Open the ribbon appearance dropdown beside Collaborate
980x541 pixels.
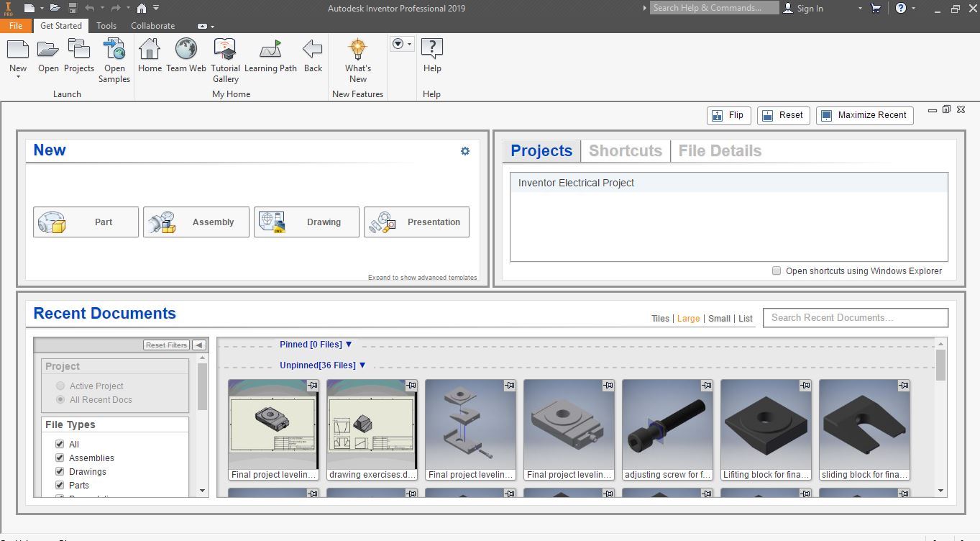click(x=205, y=26)
